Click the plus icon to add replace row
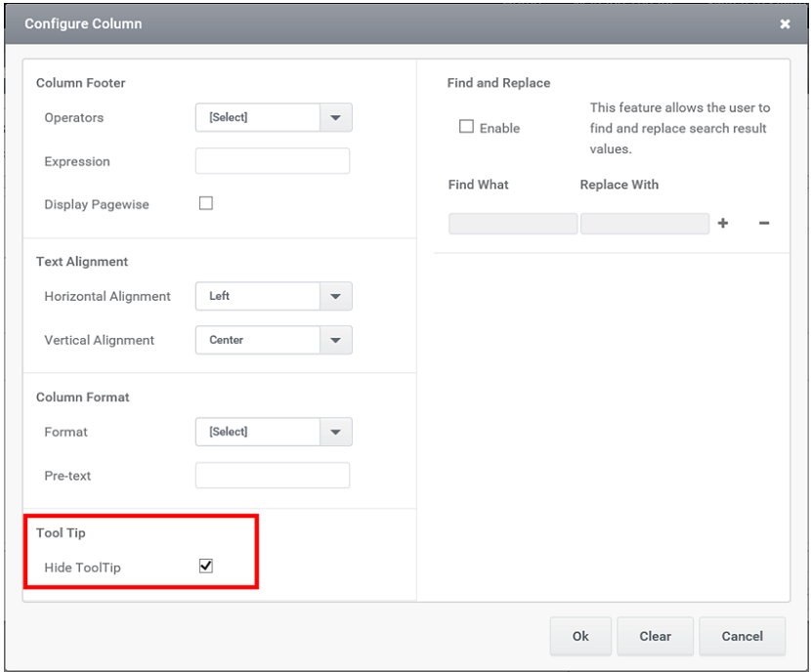This screenshot has width=811, height=672. pos(722,224)
